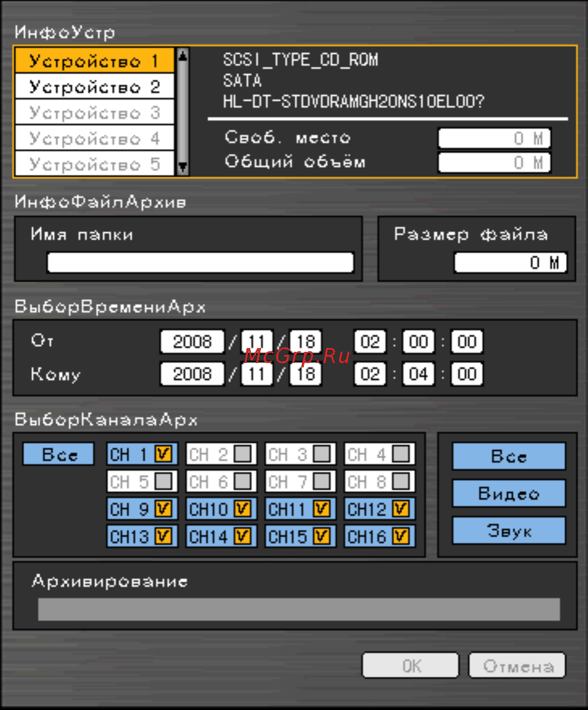The image size is (588, 710).
Task: Check the CH 3 checkbox
Action: (x=321, y=454)
